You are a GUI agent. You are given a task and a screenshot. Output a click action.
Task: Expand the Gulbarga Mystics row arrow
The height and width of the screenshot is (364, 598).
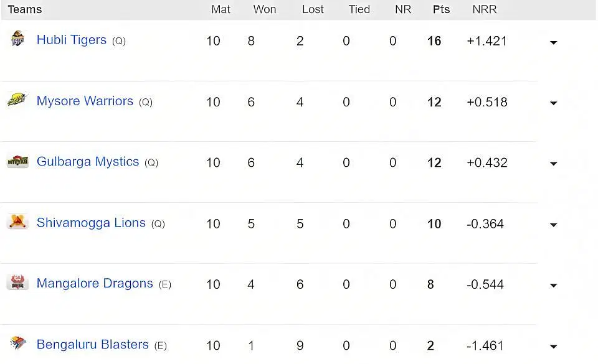553,164
